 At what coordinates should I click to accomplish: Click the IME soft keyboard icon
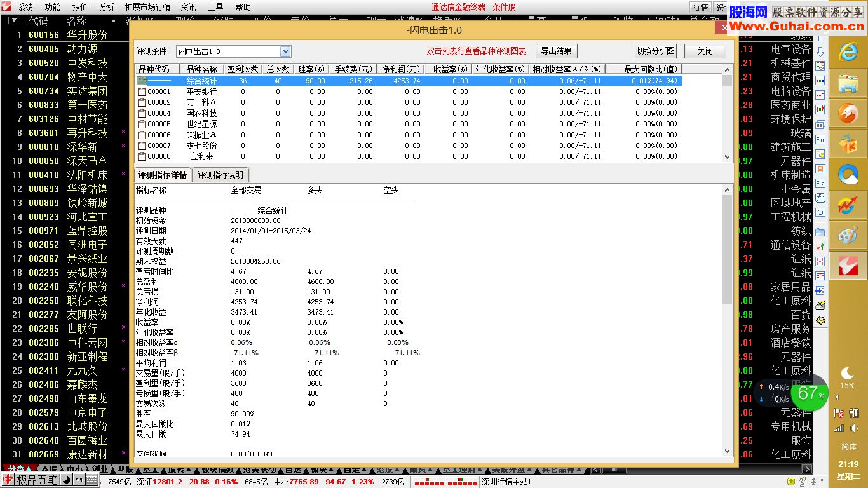click(92, 480)
